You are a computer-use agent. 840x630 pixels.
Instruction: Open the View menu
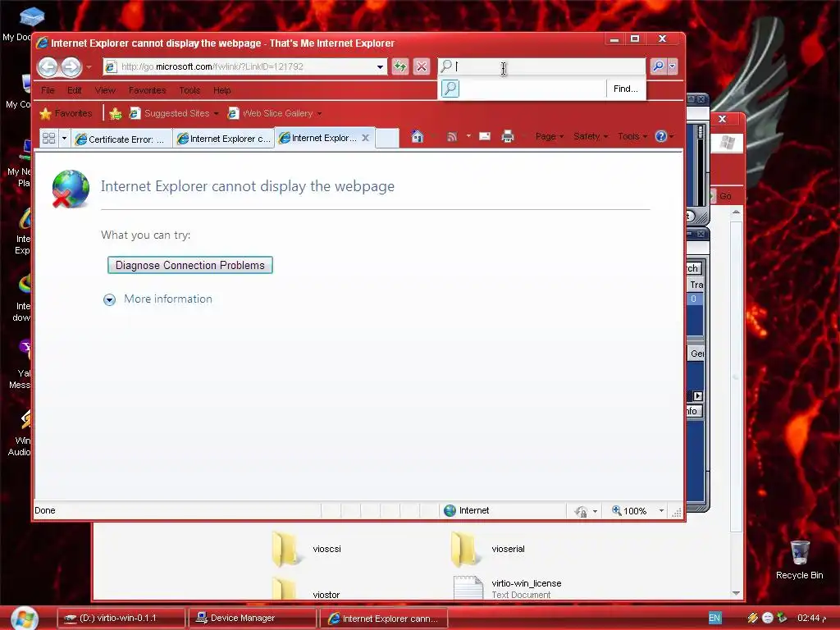[x=105, y=90]
